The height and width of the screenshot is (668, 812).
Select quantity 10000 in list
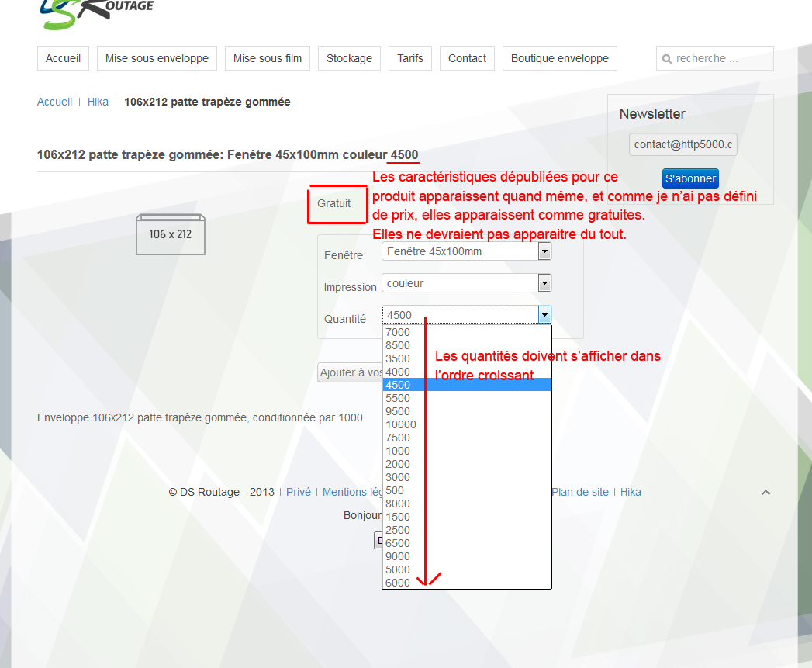tap(467, 425)
